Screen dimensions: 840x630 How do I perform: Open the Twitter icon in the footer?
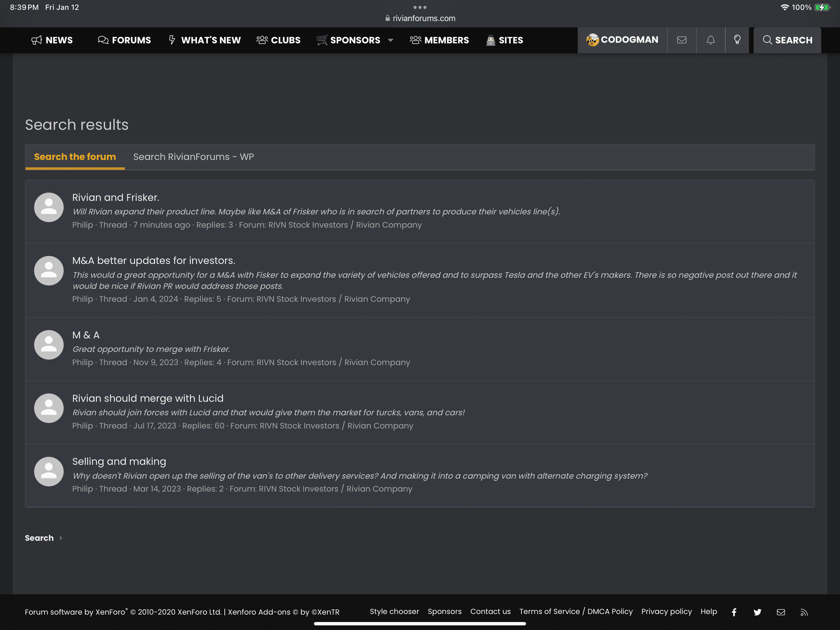(757, 612)
